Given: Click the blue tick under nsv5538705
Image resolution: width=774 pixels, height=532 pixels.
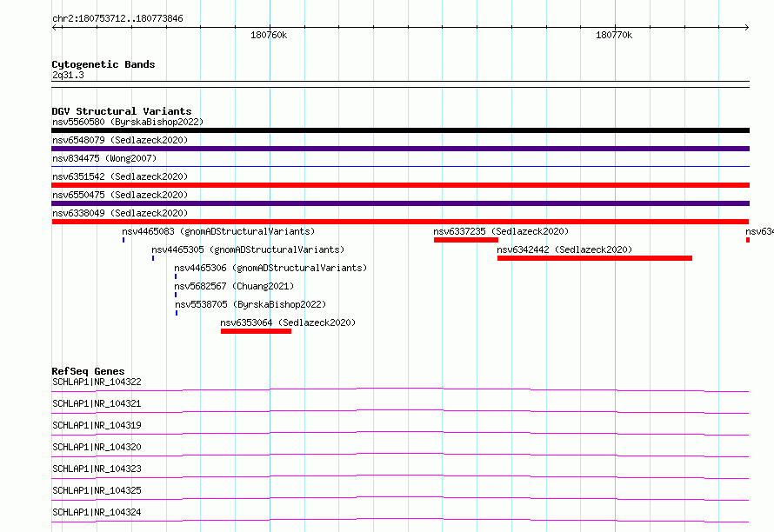Looking at the screenshot, I should point(177,313).
